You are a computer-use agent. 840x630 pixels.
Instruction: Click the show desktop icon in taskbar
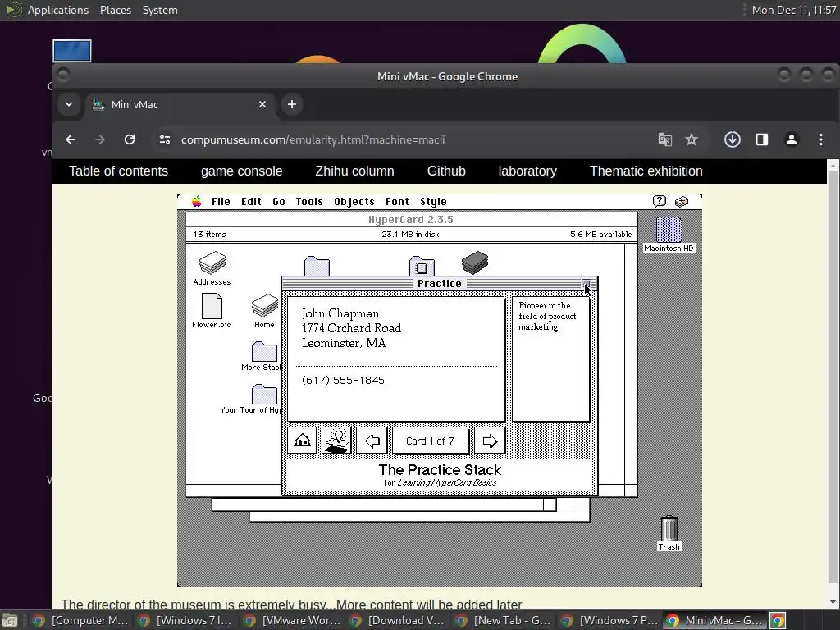10,621
